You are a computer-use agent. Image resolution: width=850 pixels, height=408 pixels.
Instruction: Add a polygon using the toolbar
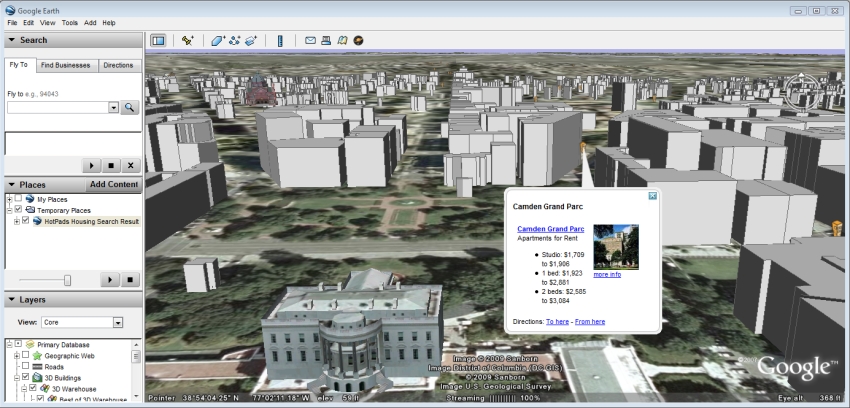[x=218, y=40]
